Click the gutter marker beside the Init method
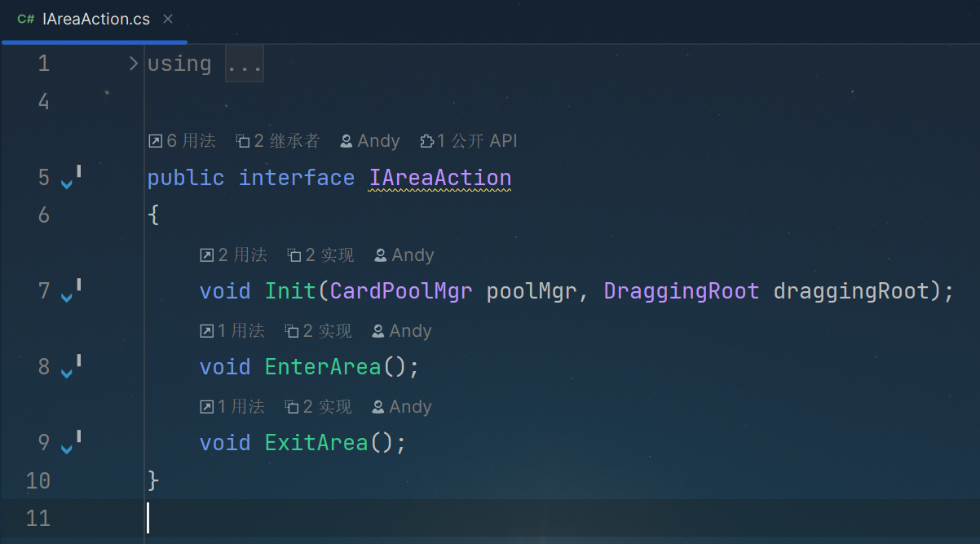 click(x=70, y=291)
